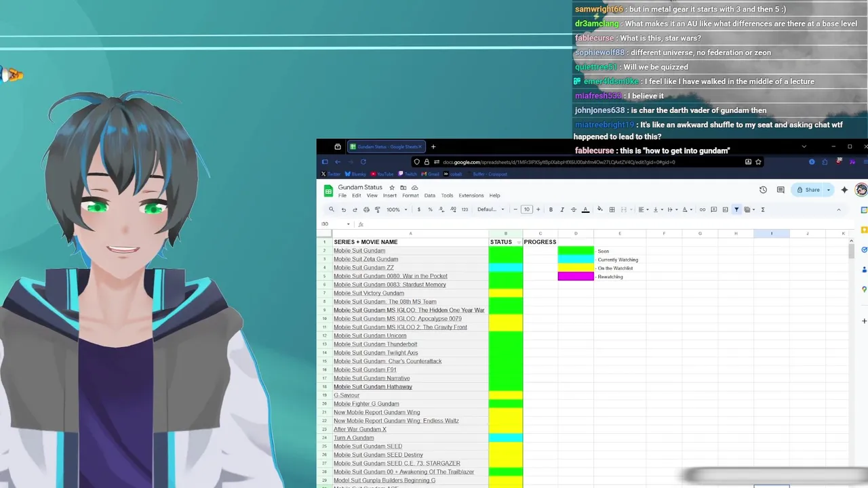
Task: Open the Gemini sparkle assistant
Action: [844, 190]
